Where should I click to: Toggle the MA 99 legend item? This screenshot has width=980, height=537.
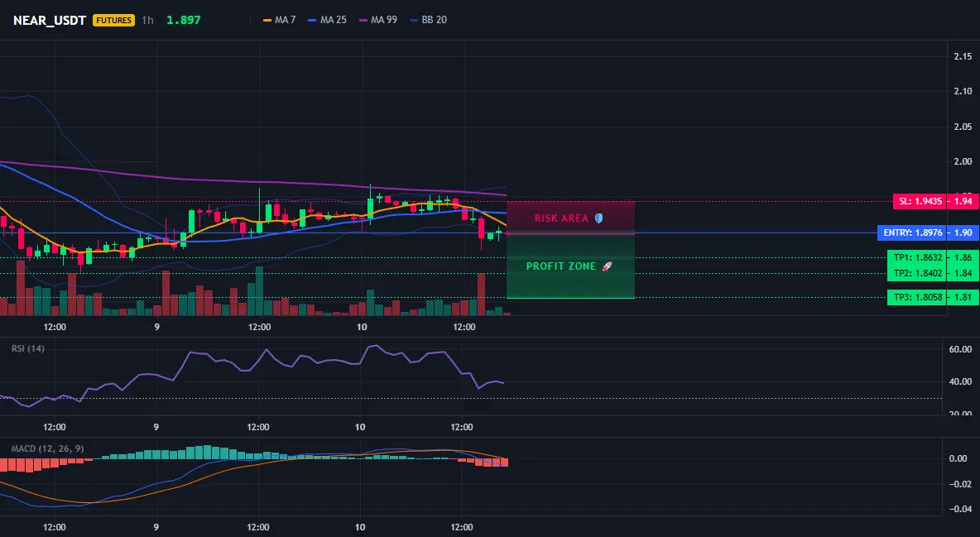pyautogui.click(x=378, y=20)
